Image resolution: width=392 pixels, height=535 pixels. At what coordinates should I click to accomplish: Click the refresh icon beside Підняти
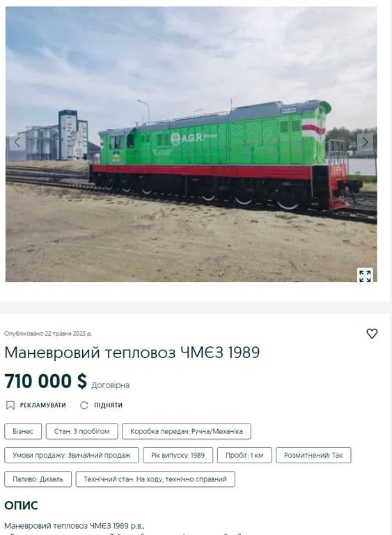pyautogui.click(x=84, y=405)
